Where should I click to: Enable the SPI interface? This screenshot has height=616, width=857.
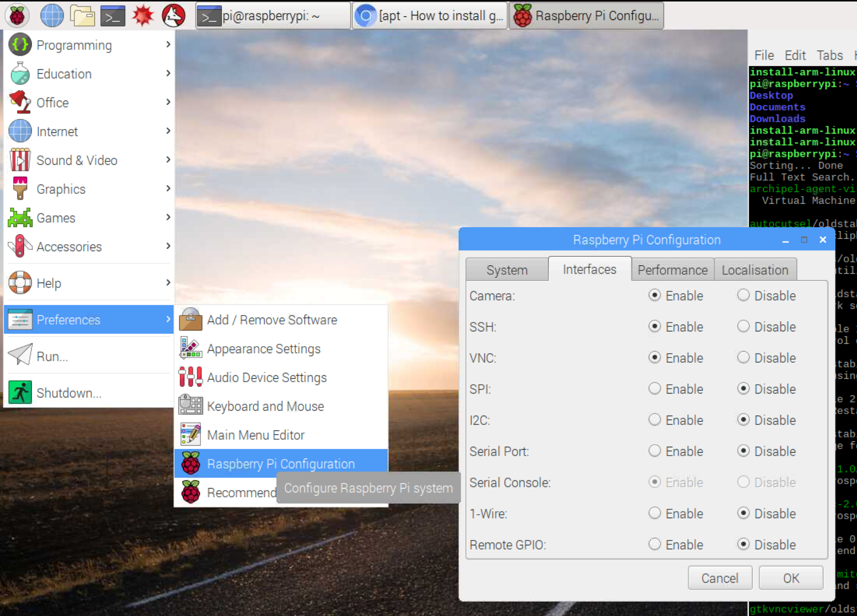(654, 388)
